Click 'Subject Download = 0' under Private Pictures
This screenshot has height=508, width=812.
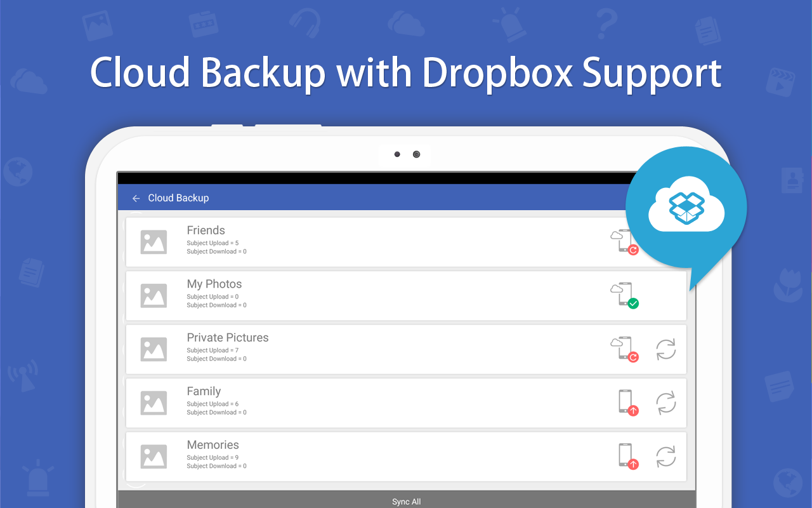tap(216, 359)
